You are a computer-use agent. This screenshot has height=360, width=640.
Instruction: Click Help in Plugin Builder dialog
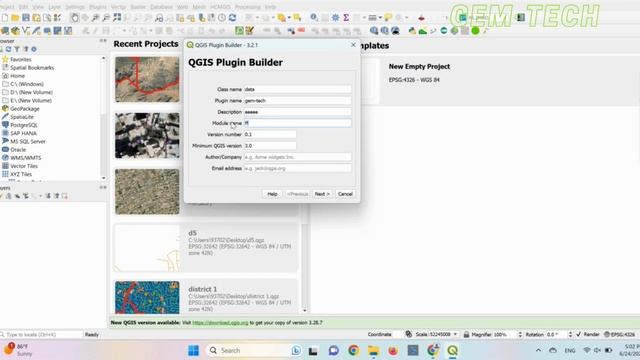click(x=272, y=194)
